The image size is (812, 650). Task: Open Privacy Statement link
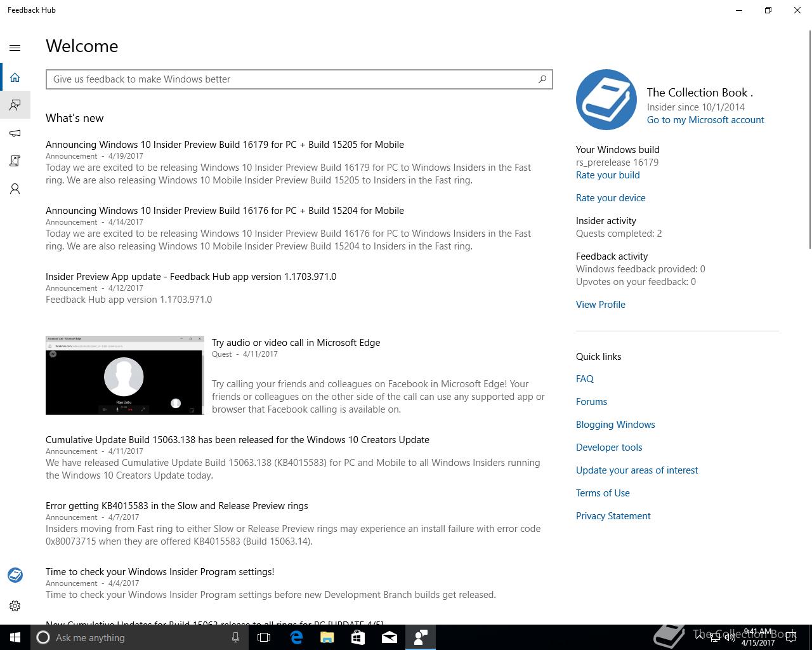click(x=613, y=516)
